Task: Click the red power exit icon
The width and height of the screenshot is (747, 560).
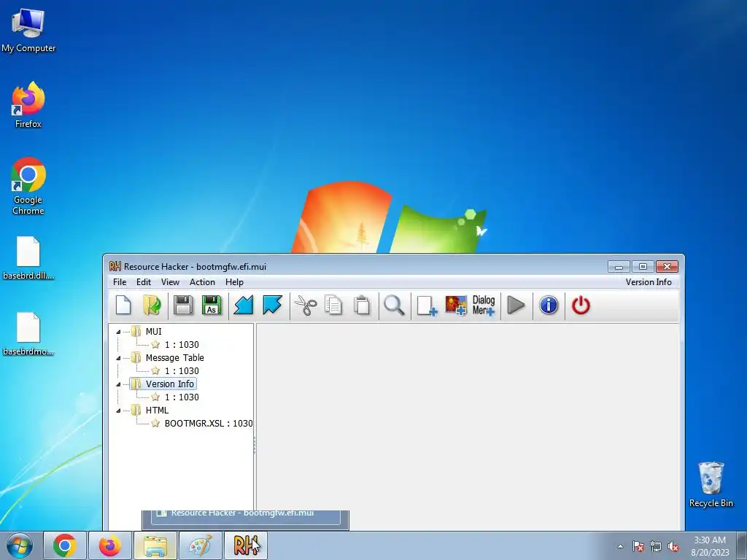Action: 581,306
